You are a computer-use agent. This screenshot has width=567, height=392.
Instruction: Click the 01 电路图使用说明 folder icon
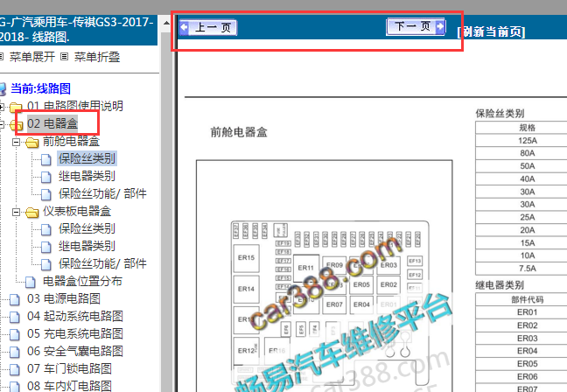[16, 108]
